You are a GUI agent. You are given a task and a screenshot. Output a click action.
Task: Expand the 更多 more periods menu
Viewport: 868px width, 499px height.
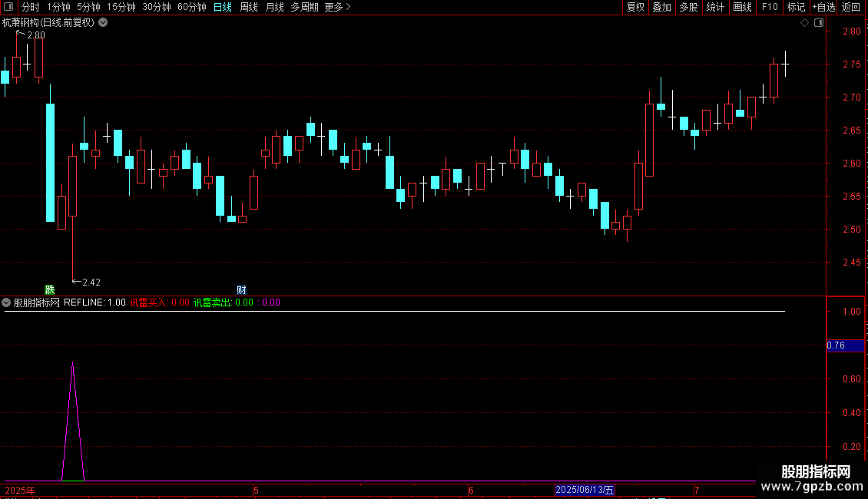[x=338, y=7]
